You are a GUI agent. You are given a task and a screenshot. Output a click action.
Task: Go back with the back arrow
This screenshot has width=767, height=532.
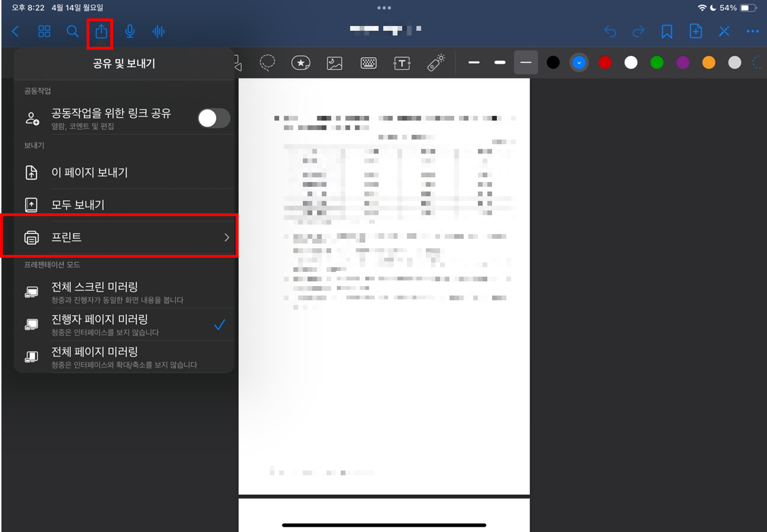click(x=15, y=31)
